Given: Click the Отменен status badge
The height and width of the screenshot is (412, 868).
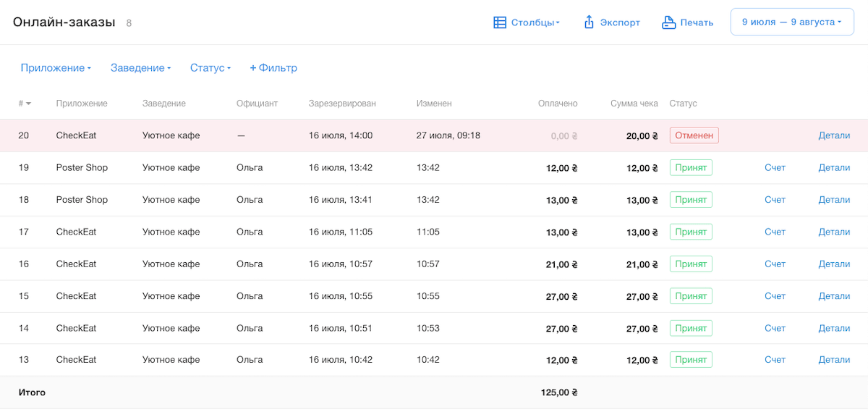Looking at the screenshot, I should 694,135.
